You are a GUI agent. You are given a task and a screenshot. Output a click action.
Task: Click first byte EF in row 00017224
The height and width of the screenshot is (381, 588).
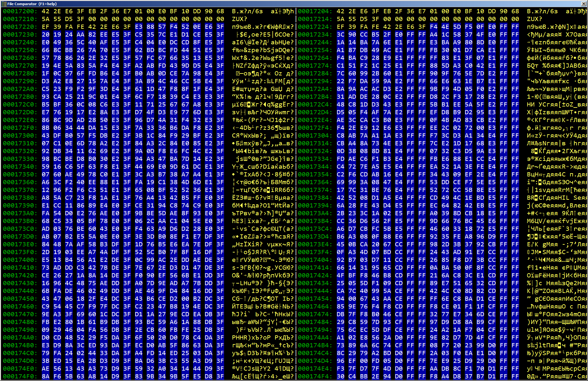[x=341, y=27]
